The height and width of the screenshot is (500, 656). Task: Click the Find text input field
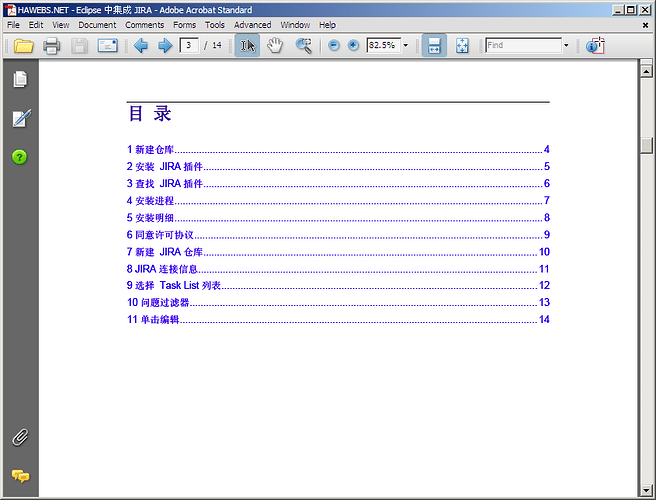pos(522,46)
